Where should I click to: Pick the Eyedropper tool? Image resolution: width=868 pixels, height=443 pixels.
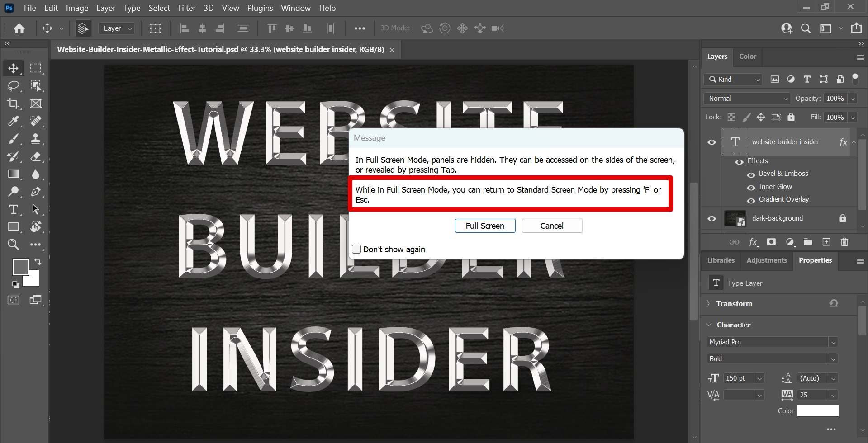coord(13,121)
